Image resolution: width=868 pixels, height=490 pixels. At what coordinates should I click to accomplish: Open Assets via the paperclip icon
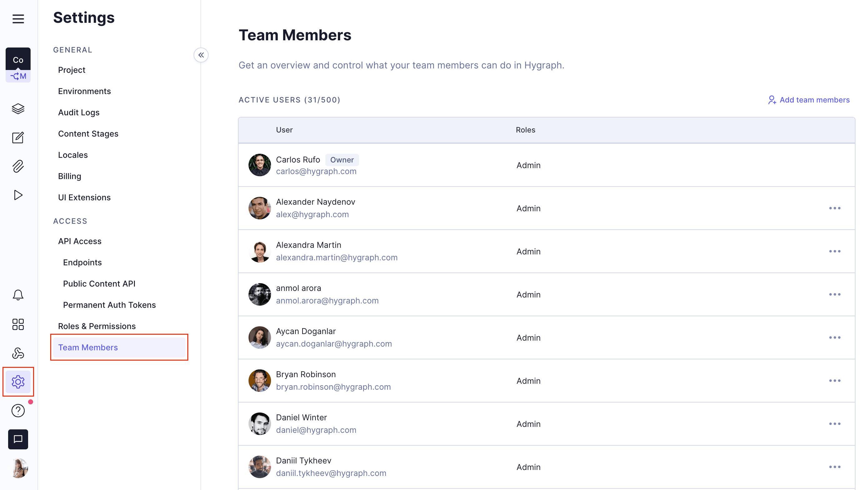click(18, 166)
